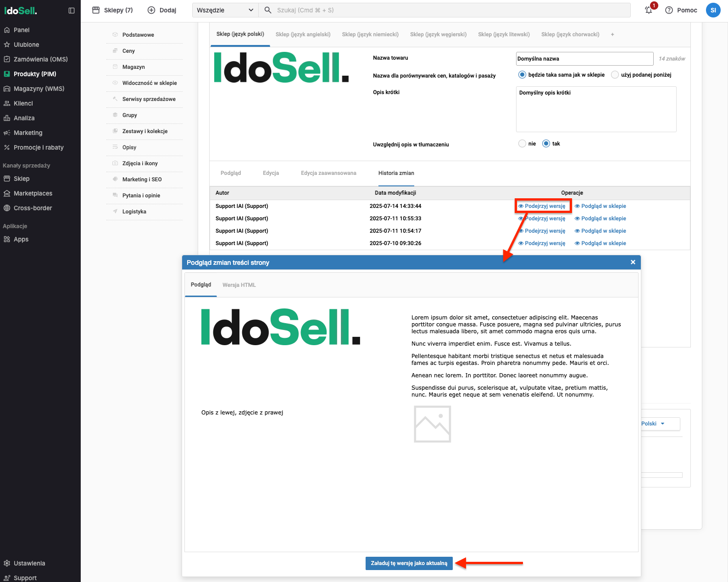
Task: Click the Pomoc help icon
Action: 669,10
